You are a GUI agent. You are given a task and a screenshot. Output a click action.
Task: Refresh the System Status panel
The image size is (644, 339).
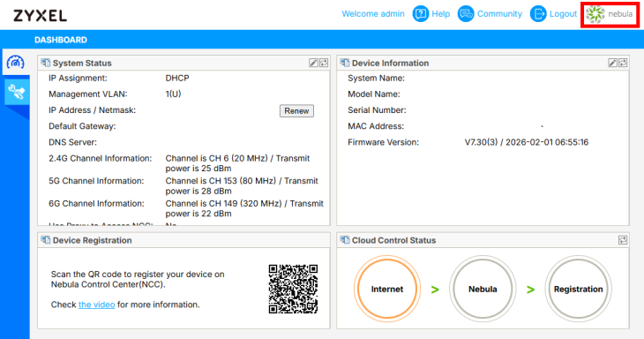pos(324,63)
